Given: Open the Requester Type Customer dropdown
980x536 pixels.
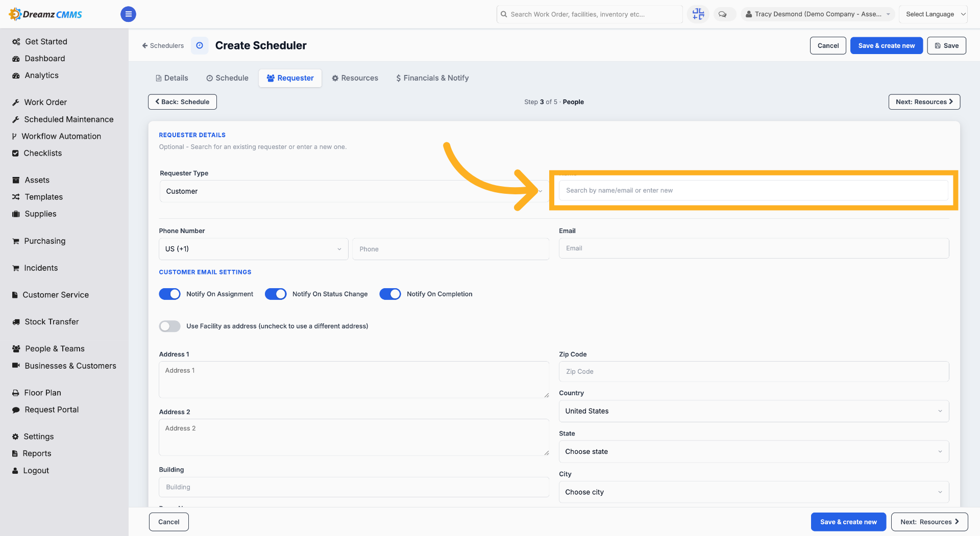Looking at the screenshot, I should coord(354,191).
